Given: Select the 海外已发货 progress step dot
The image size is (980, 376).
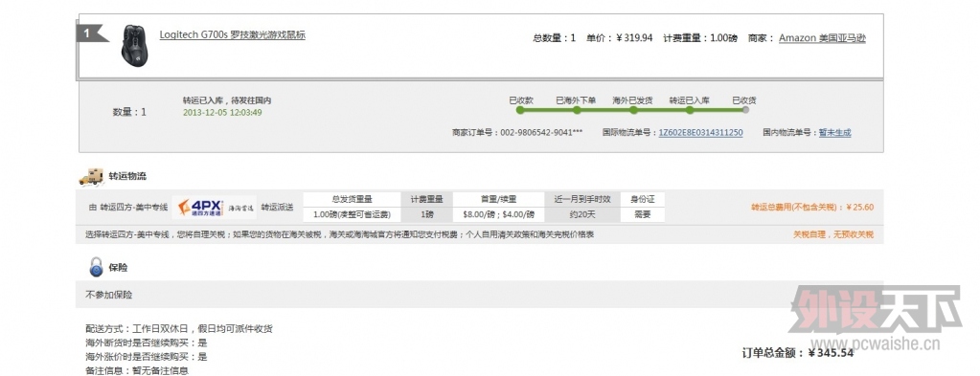Looking at the screenshot, I should [633, 110].
